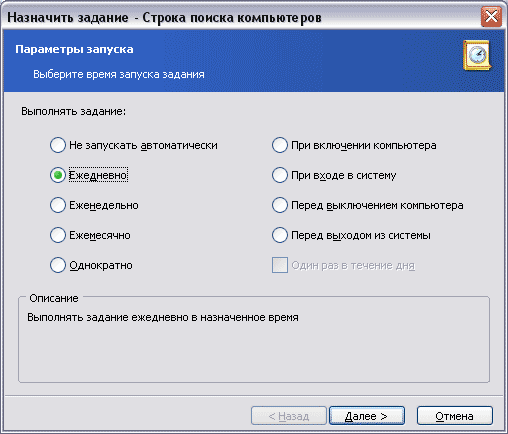Click 'Выберите время запуска задания' subtitle
This screenshot has width=508, height=434.
pyautogui.click(x=119, y=74)
